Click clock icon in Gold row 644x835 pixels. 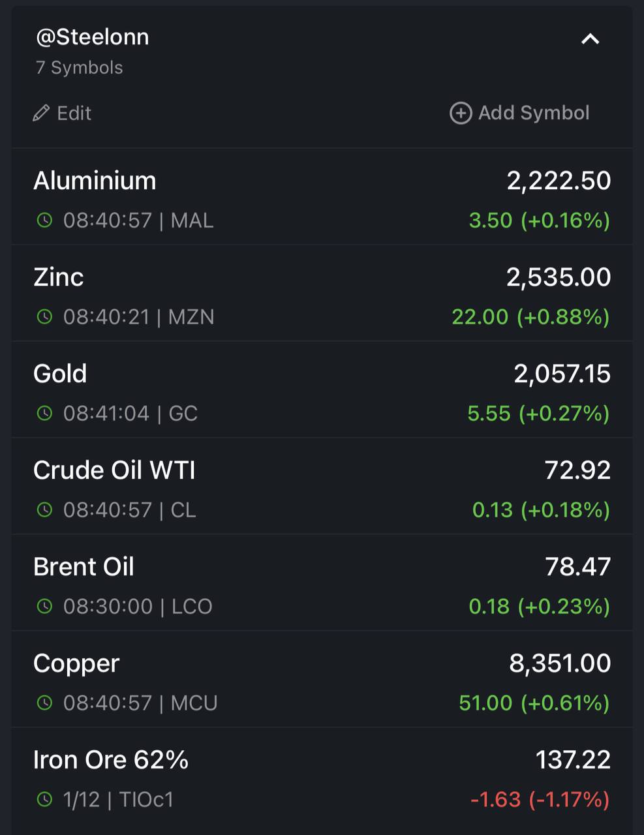(x=44, y=414)
